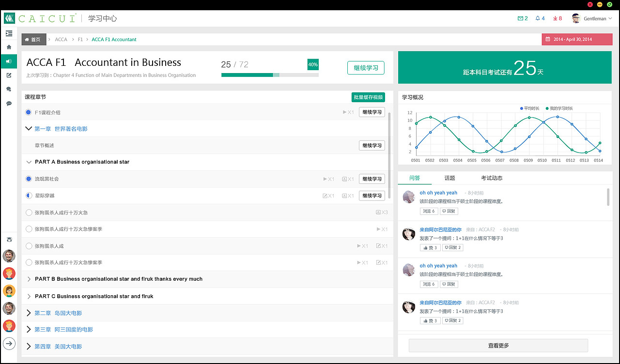
Task: Click the course chapter list scrollbar
Action: tap(390, 155)
